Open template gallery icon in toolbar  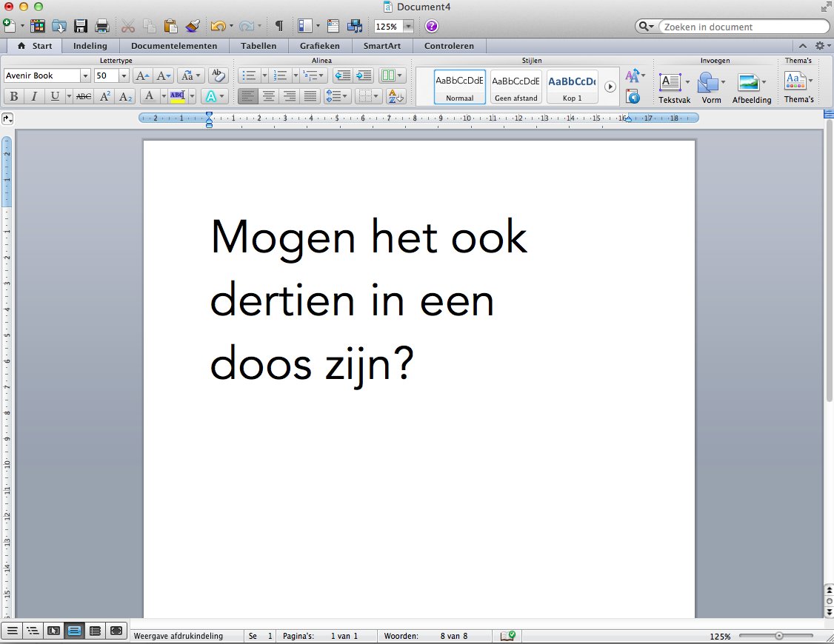pos(37,25)
